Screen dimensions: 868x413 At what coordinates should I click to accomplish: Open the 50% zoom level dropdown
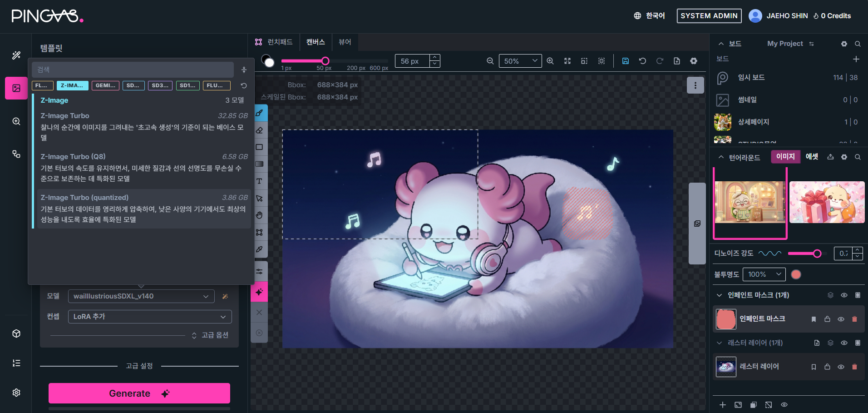pos(520,61)
